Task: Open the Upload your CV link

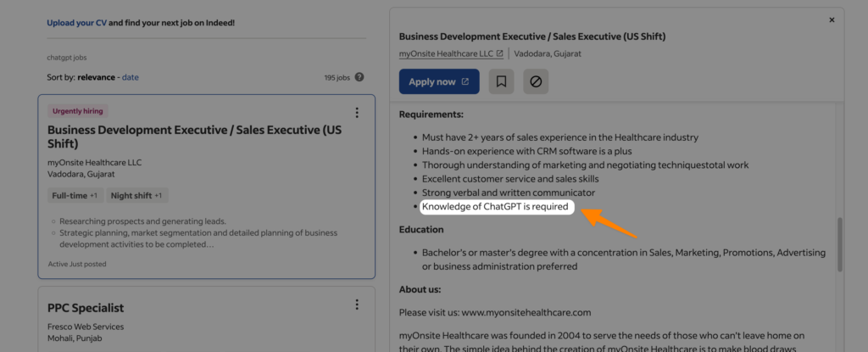Action: point(77,23)
